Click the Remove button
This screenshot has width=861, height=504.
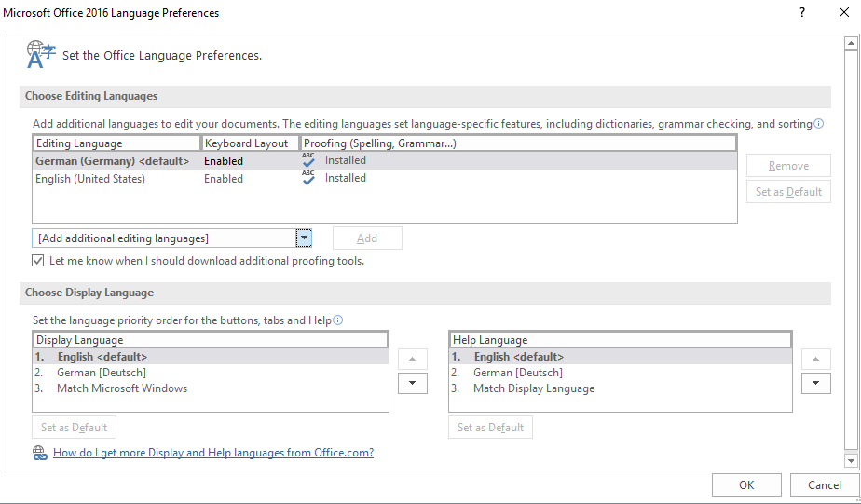[x=788, y=166]
